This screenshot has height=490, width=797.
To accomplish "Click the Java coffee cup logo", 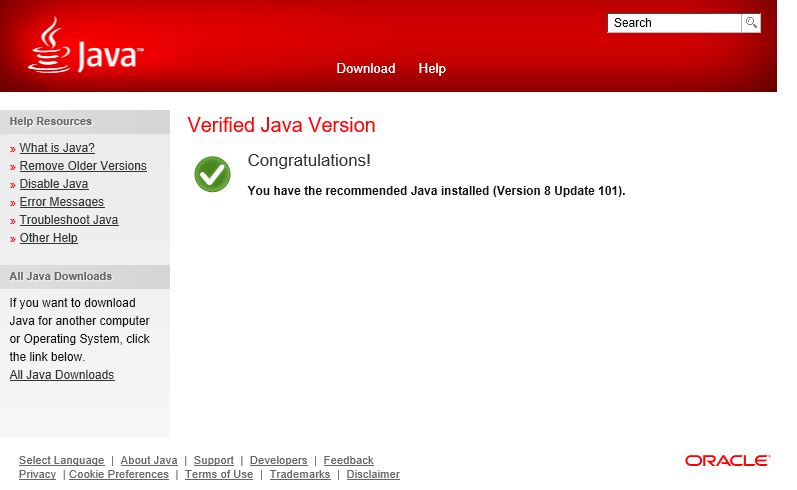I will click(85, 46).
